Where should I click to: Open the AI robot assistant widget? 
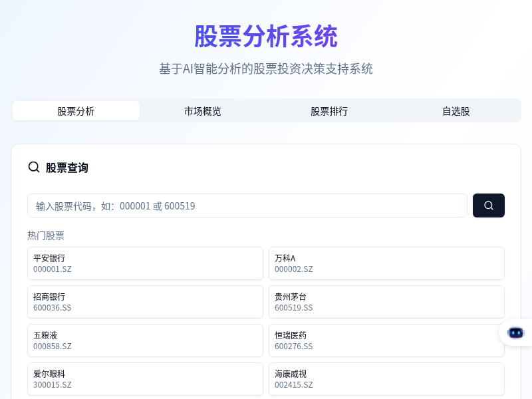coord(516,333)
